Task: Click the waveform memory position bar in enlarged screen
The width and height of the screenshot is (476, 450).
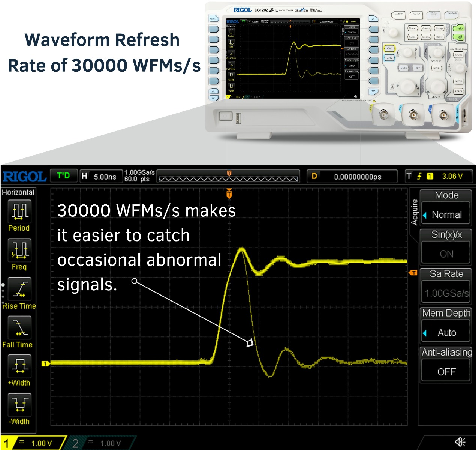Action: pos(228,177)
